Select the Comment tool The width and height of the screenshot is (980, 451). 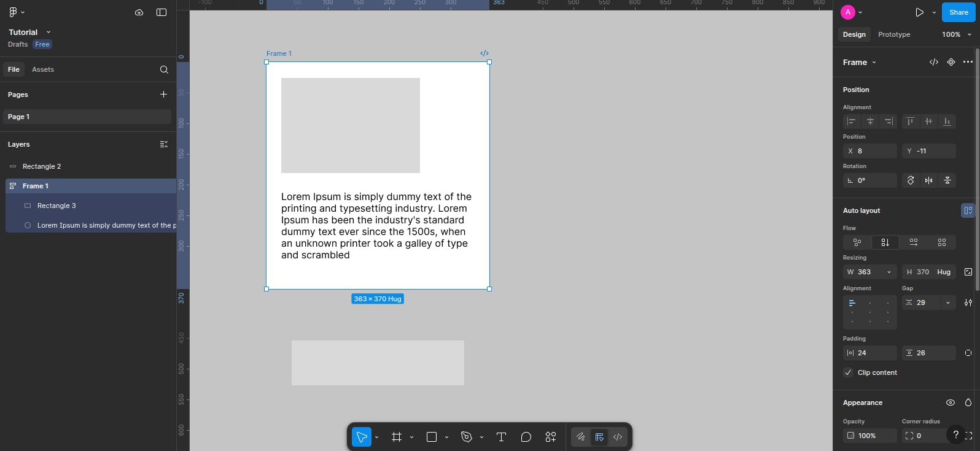coord(526,437)
